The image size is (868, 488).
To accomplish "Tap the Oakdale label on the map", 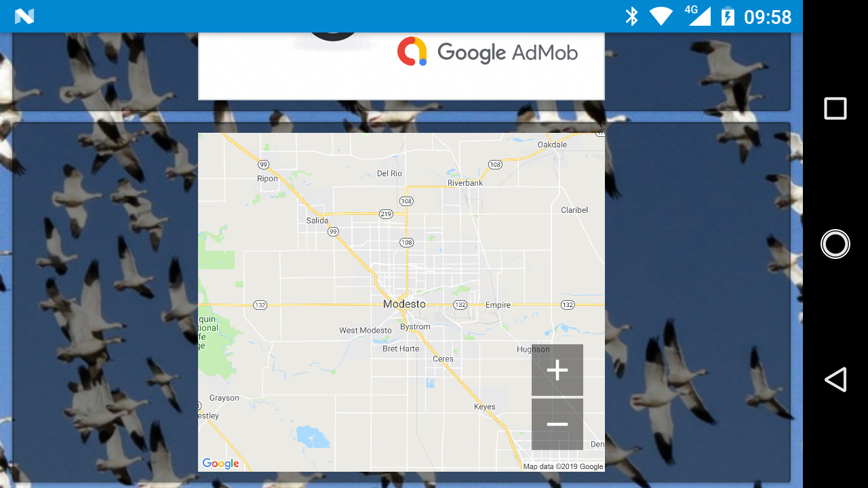I will [x=552, y=145].
